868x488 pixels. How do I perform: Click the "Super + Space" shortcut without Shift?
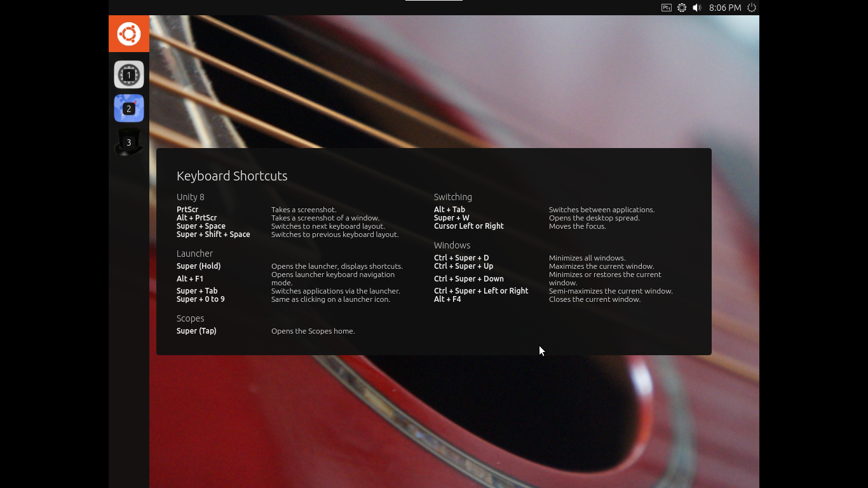[x=201, y=226]
